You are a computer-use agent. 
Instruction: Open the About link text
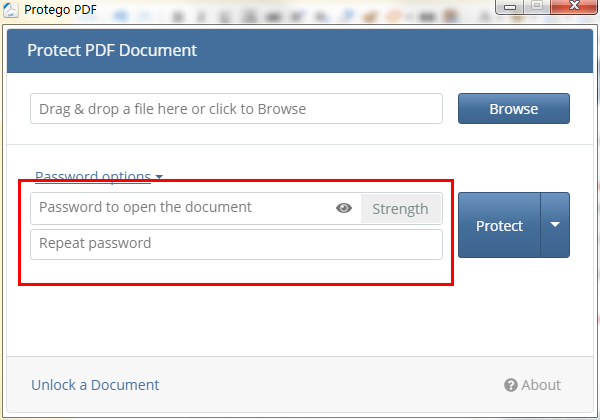coord(541,385)
